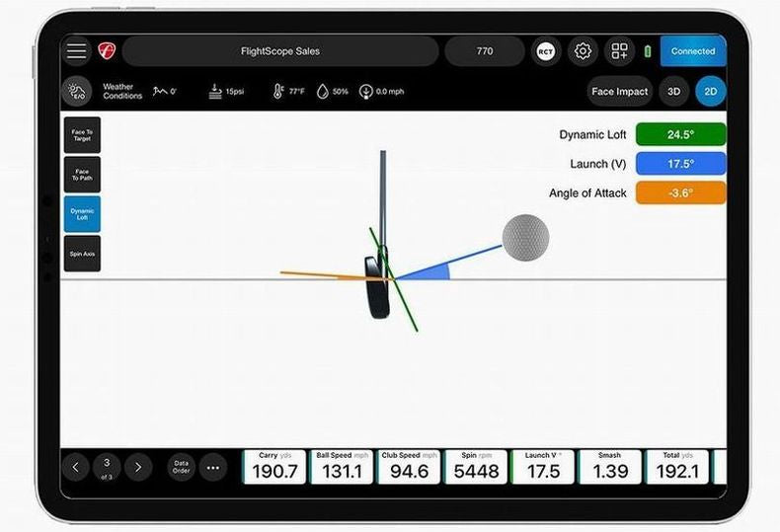Click the green Dynamic Loft value swatch
The width and height of the screenshot is (780, 532).
680,135
